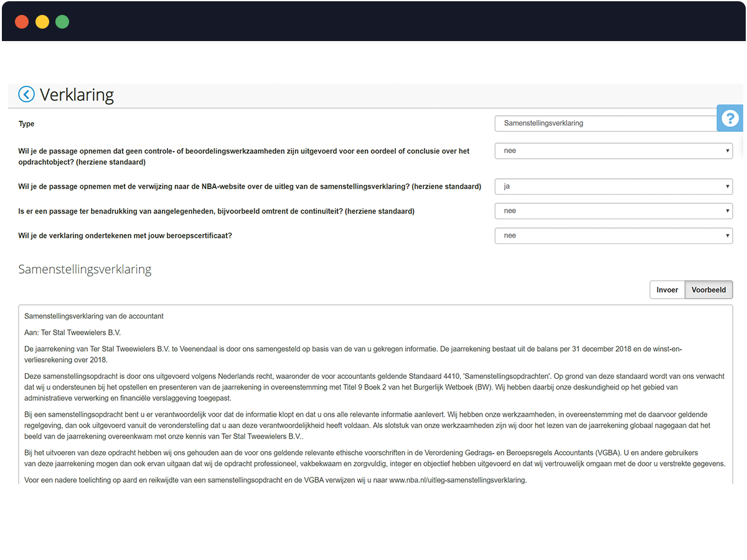The image size is (747, 560).
Task: Open the NBA-website verwijzing dropdown set to ja
Action: coord(613,186)
